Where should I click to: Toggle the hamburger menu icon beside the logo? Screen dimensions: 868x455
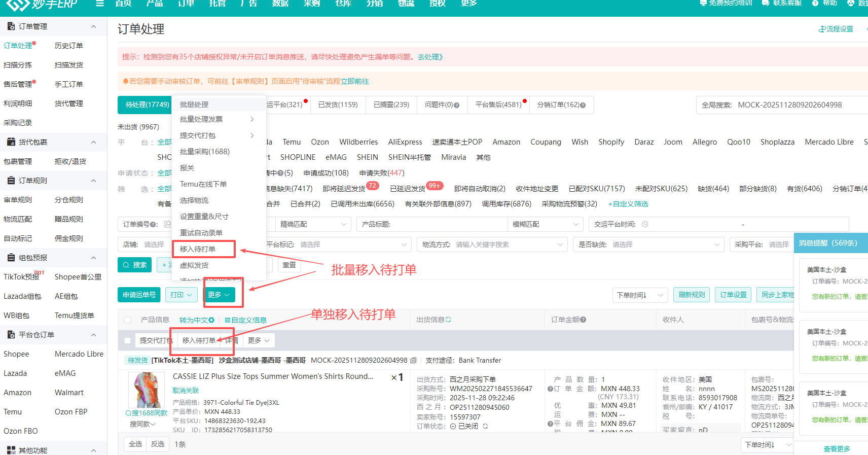tap(100, 4)
